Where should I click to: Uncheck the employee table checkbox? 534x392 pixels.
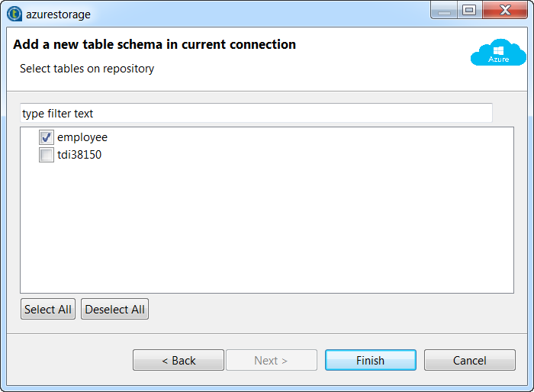pos(47,138)
